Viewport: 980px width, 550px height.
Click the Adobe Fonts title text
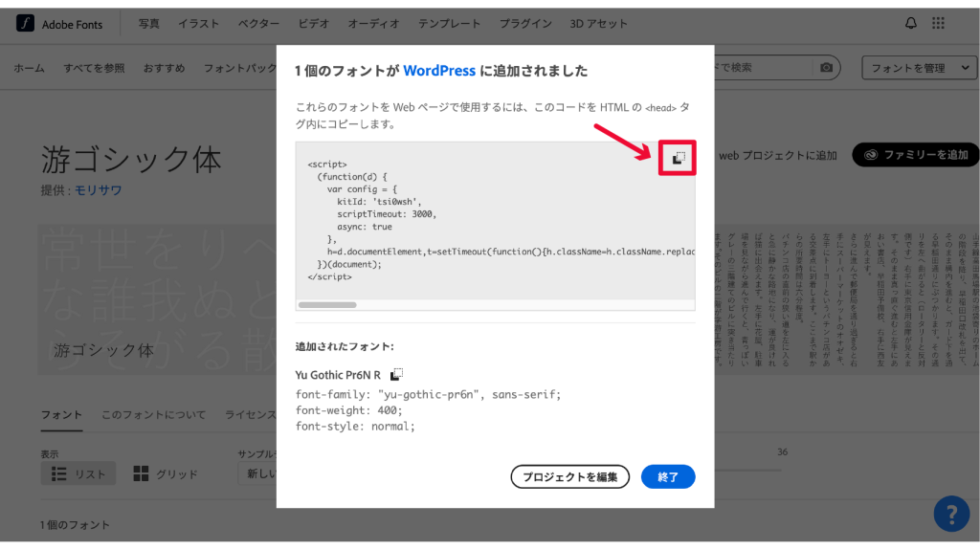coord(72,24)
